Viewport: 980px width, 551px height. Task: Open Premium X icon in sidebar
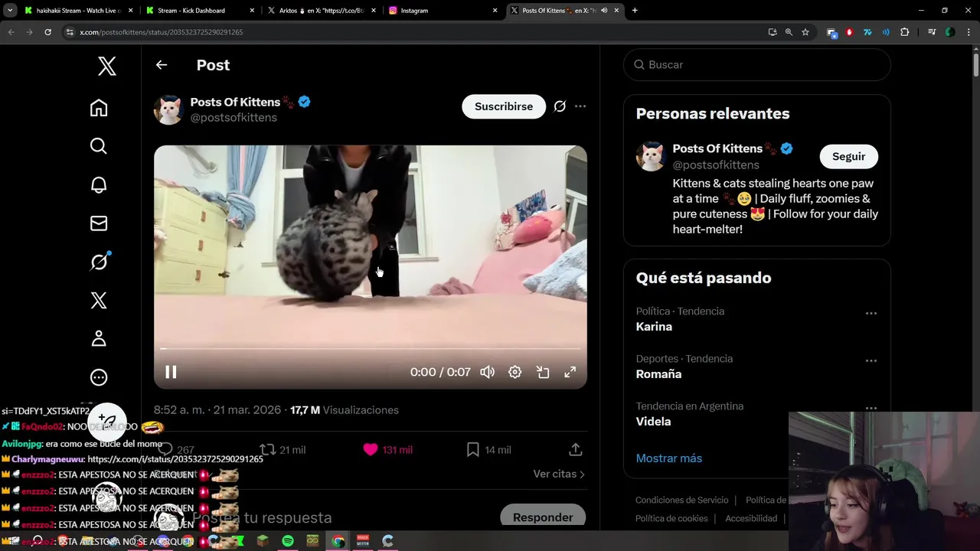point(99,300)
